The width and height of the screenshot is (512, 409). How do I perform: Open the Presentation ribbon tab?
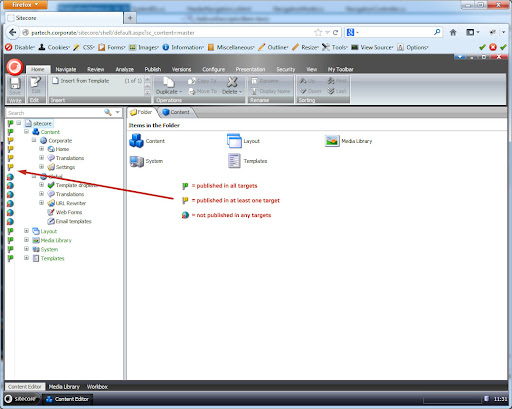pyautogui.click(x=250, y=69)
